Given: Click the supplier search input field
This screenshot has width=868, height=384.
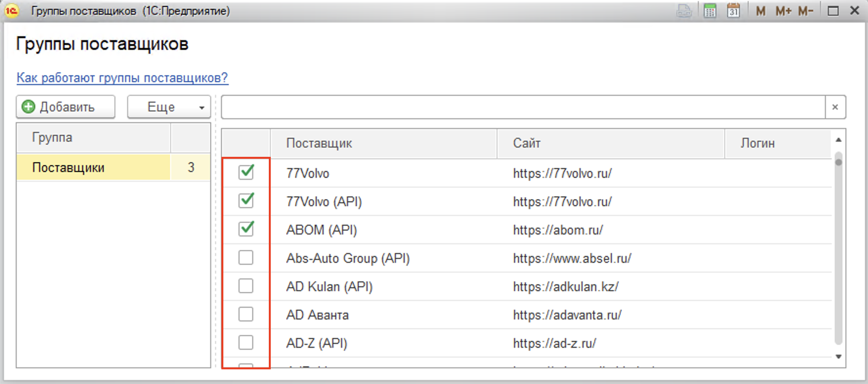Looking at the screenshot, I should coord(523,107).
